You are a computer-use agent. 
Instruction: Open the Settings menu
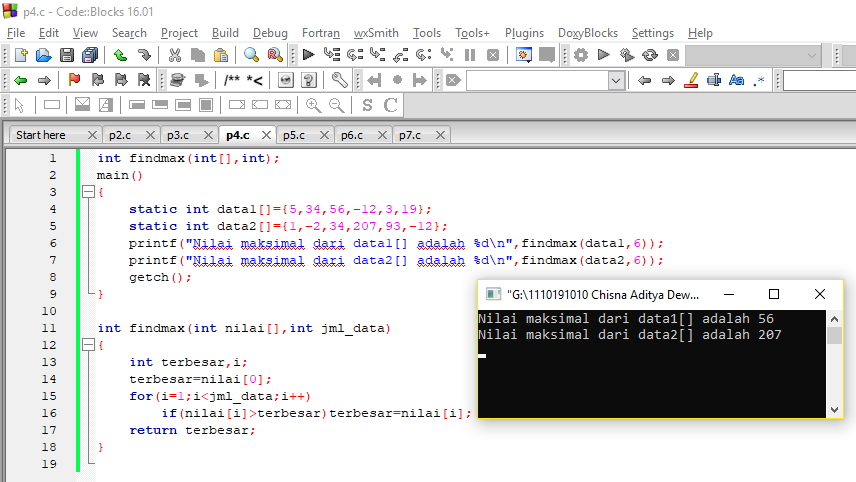[652, 33]
